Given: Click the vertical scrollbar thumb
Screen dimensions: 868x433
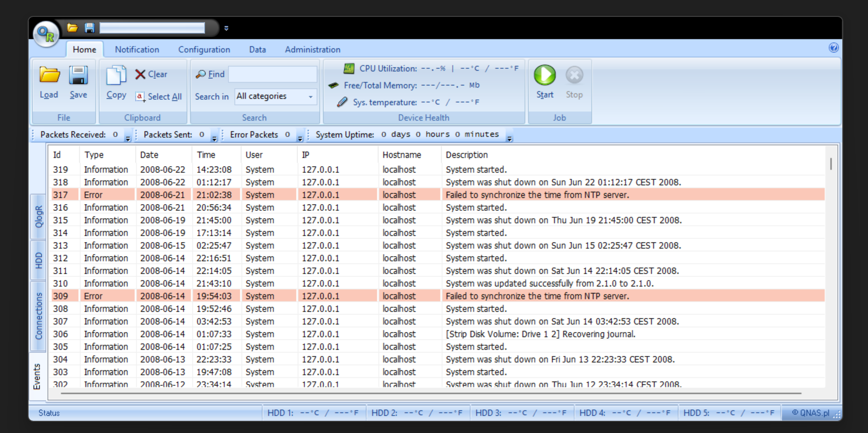Looking at the screenshot, I should (x=831, y=164).
